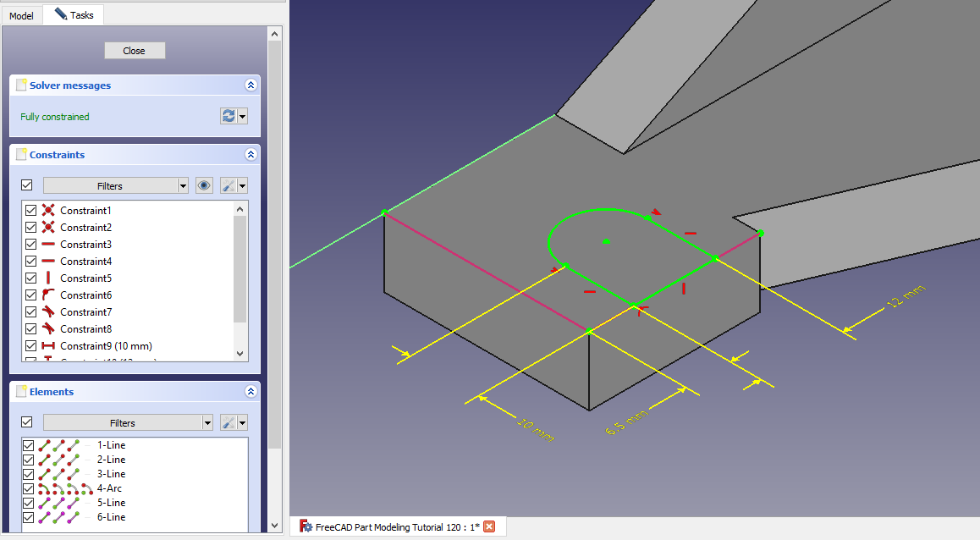The image size is (980, 540).
Task: Uncheck the Constraint2 checkbox
Action: pyautogui.click(x=31, y=227)
